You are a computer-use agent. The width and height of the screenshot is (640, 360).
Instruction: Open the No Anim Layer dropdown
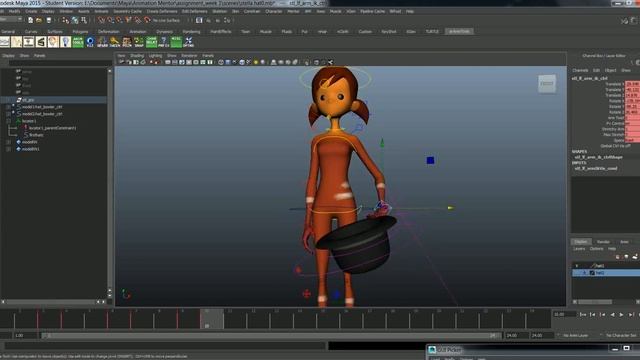[576, 335]
